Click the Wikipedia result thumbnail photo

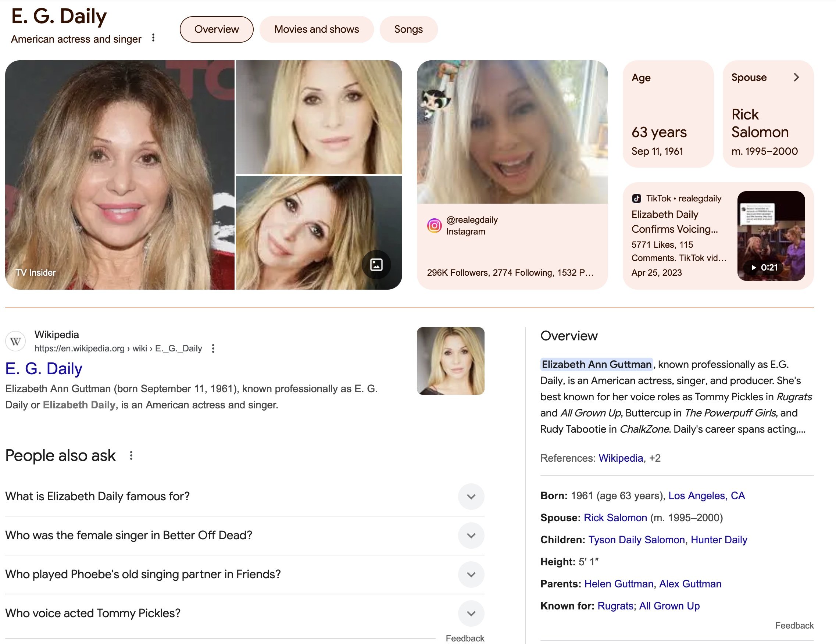pos(450,361)
